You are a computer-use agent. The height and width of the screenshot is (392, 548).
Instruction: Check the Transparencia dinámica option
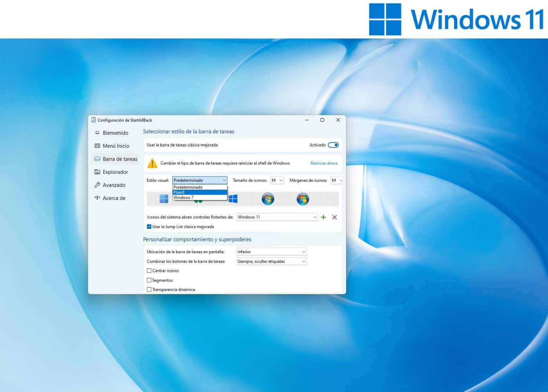(149, 289)
